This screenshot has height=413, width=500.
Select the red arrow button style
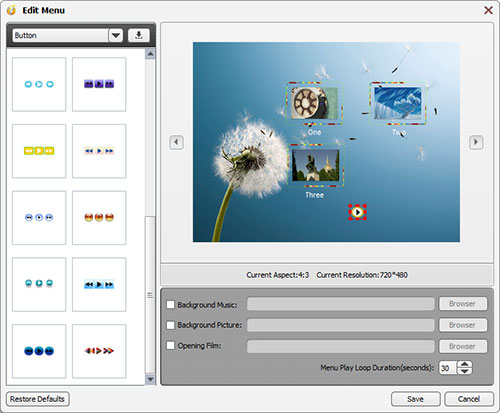(99, 351)
